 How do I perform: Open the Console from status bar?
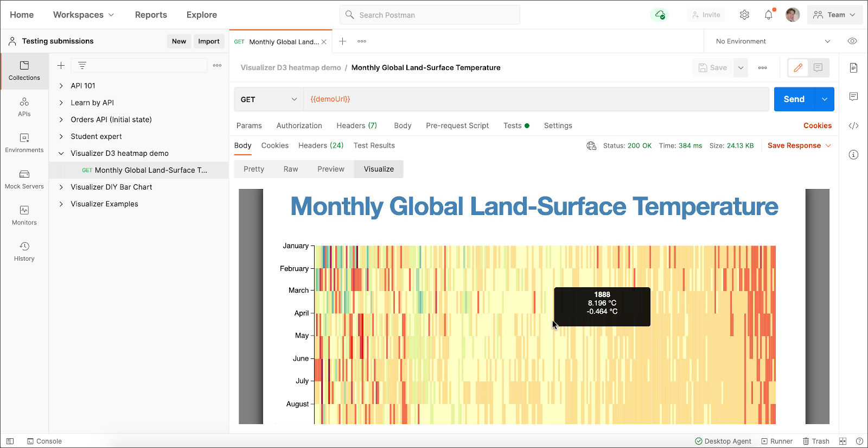click(44, 441)
